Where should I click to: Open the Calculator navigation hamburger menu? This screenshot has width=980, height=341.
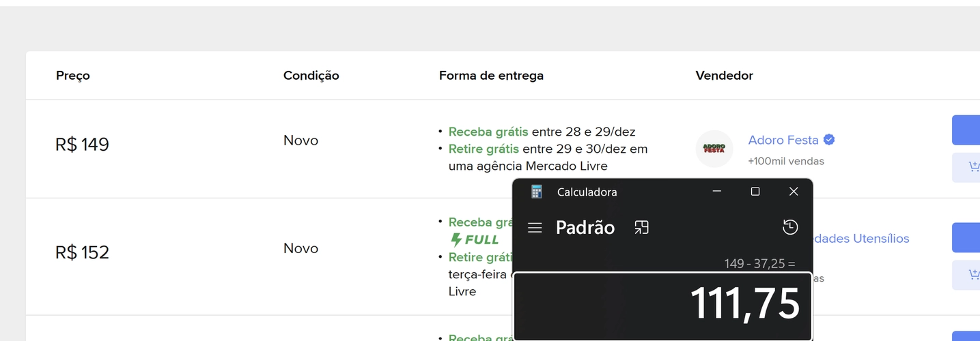tap(535, 228)
